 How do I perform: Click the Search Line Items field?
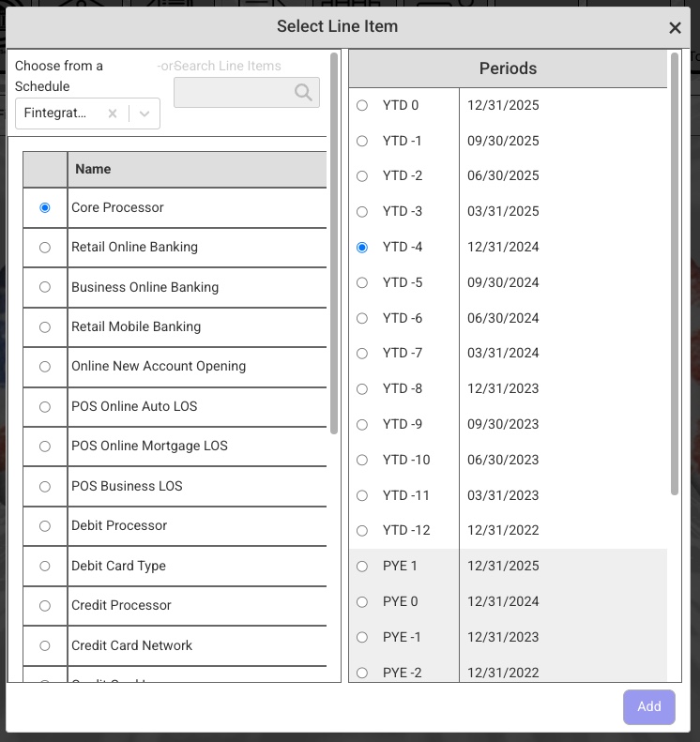point(235,92)
